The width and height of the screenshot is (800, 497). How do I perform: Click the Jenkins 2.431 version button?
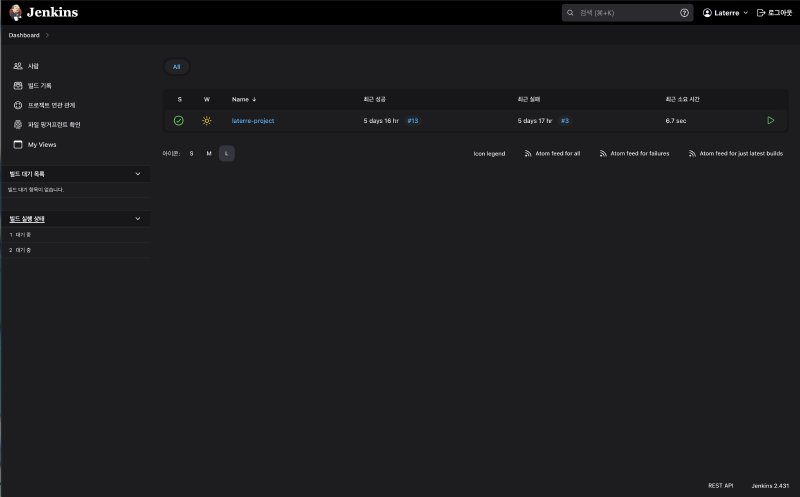click(x=770, y=486)
